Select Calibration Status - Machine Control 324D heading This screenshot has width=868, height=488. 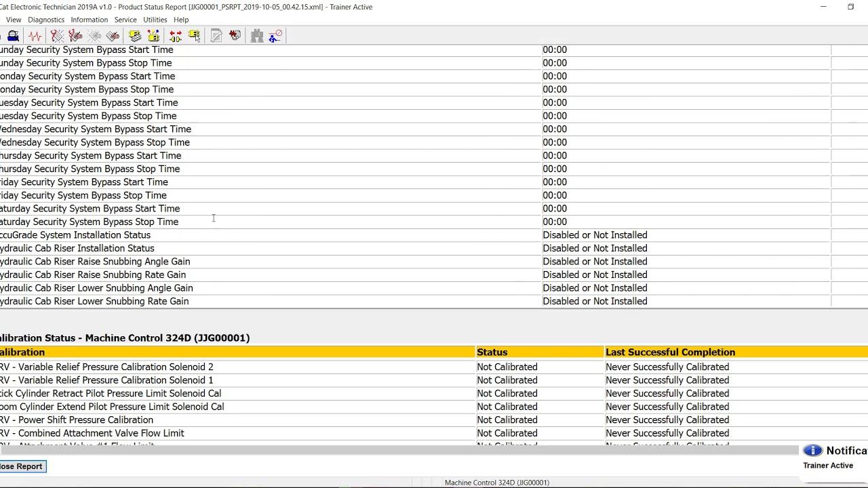[125, 338]
